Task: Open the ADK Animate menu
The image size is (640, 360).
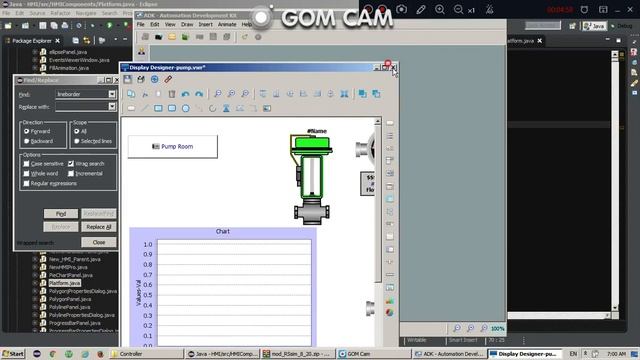Action: pos(227,24)
